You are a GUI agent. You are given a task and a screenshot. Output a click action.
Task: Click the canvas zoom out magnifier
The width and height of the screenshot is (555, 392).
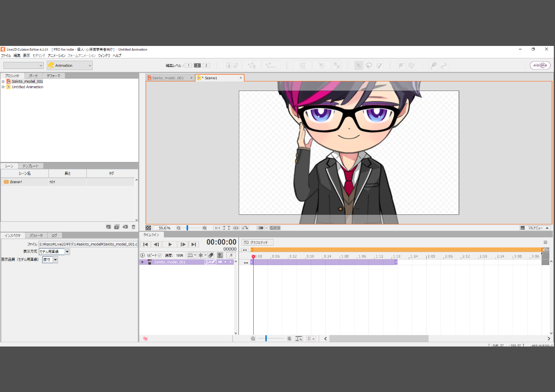(178, 228)
